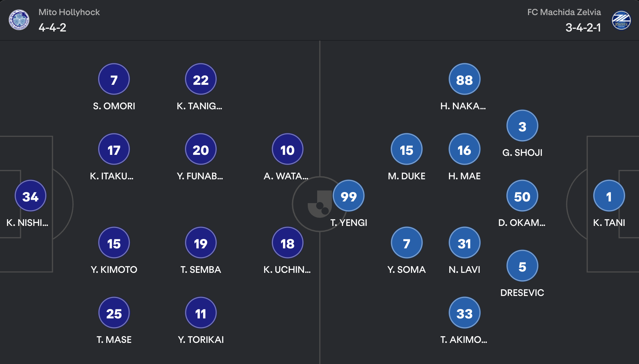The width and height of the screenshot is (639, 364).
Task: Click the Mito Hollyhock team name
Action: 69,12
